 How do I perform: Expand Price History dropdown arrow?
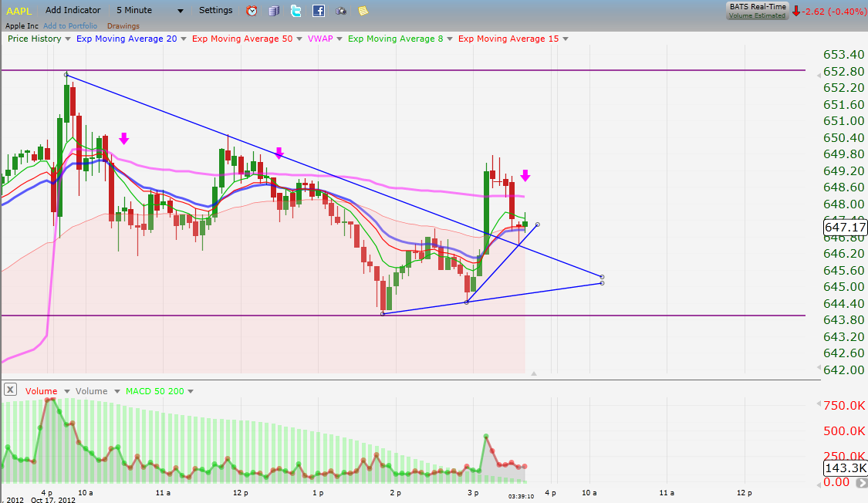tap(68, 39)
